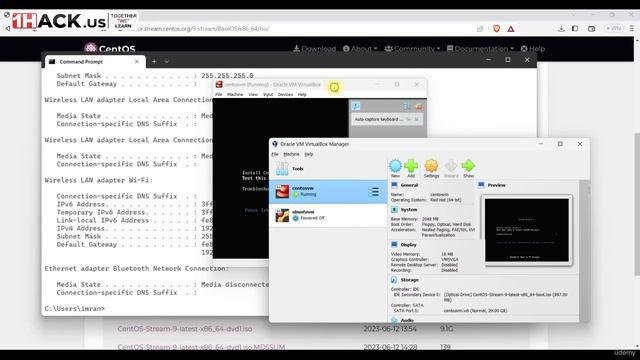This screenshot has height=360, width=640.
Task: Open Command Prompt tab dropdown chevron
Action: (167, 62)
